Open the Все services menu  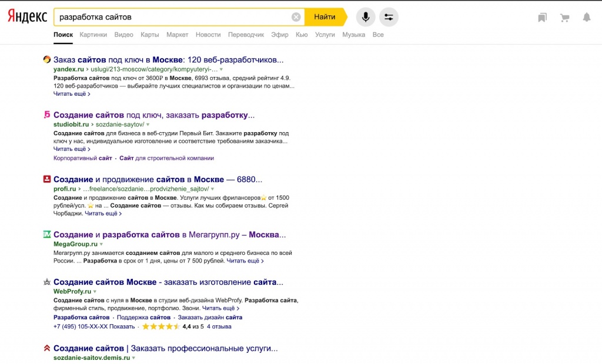coord(378,35)
